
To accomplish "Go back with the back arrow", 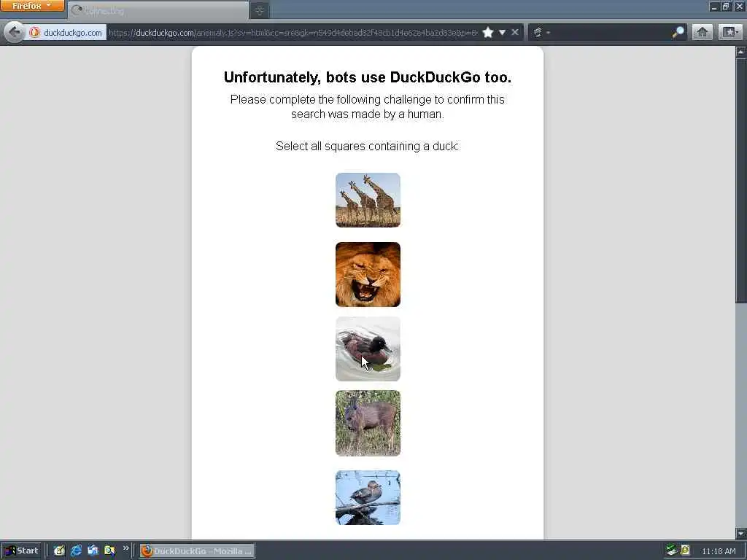I will tap(15, 32).
